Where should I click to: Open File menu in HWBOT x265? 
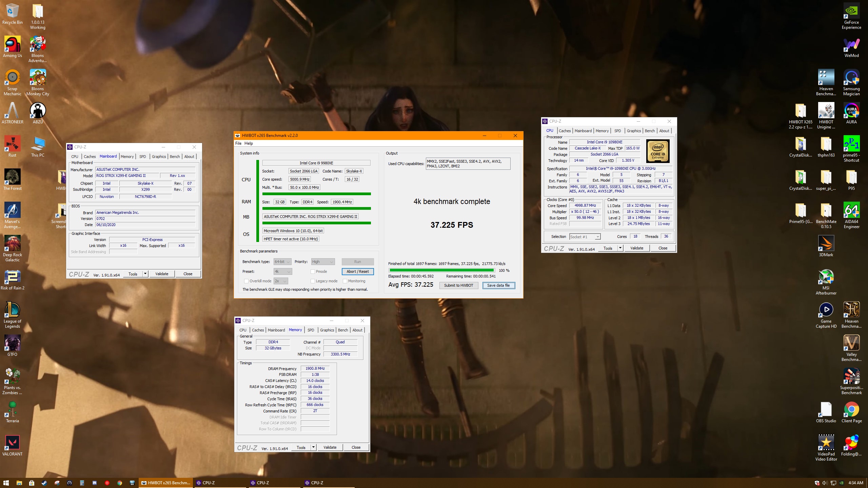(238, 143)
